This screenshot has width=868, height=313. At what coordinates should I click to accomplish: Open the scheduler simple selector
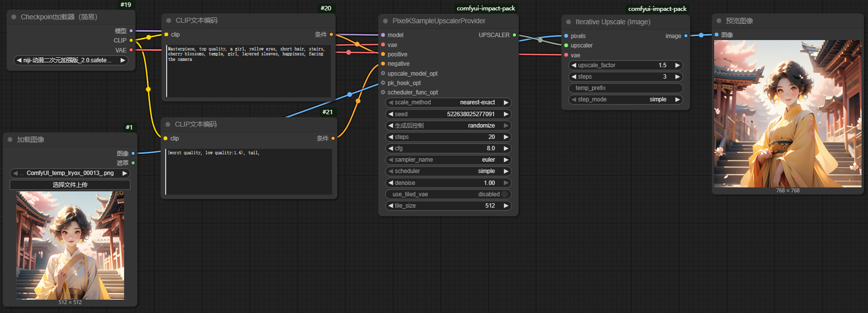[448, 171]
